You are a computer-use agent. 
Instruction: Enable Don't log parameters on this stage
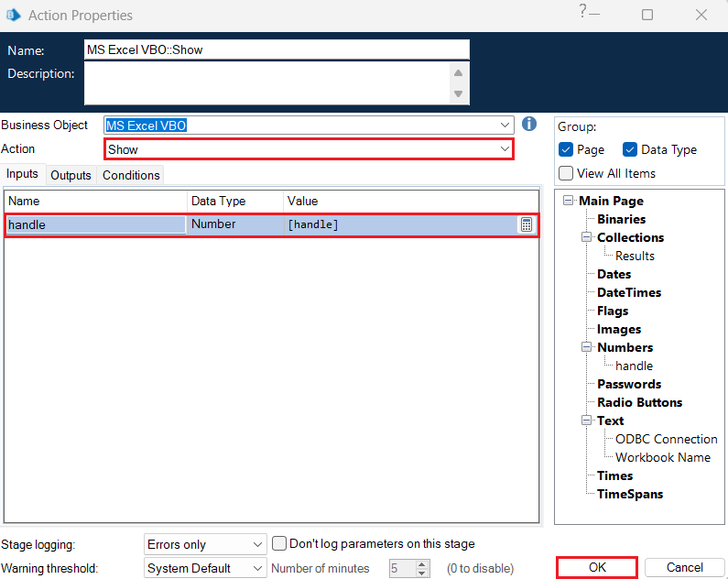click(280, 543)
